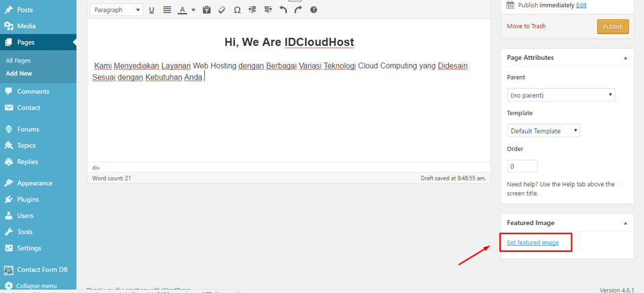Collapse the Featured Image panel

pos(626,223)
